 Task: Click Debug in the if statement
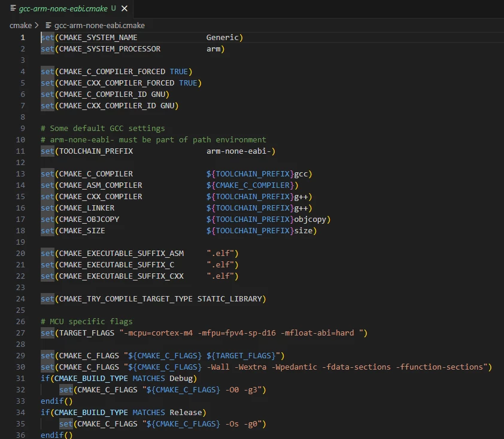coord(181,379)
